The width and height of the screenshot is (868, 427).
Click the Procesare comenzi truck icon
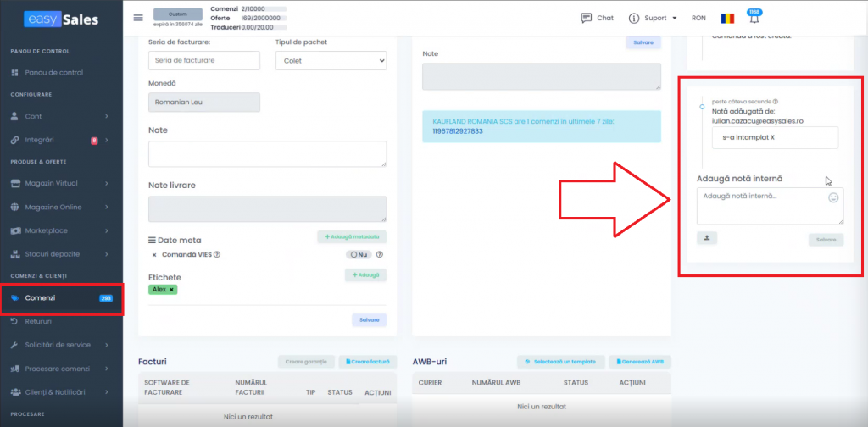click(15, 369)
